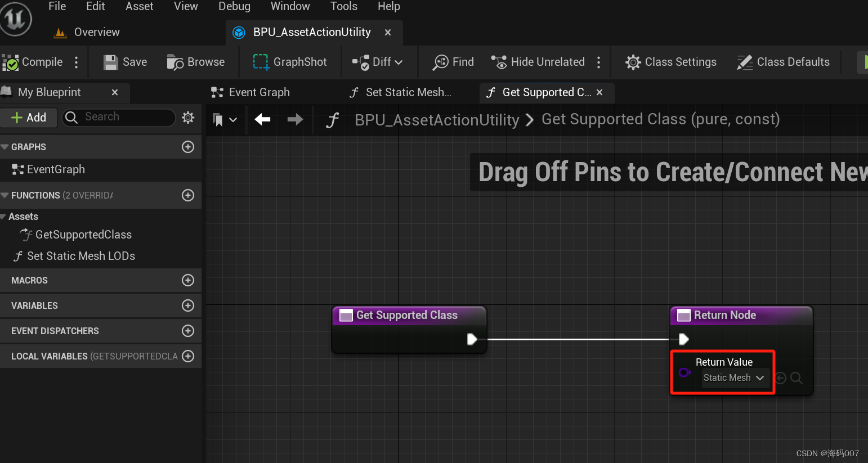Click the Unreal Engine logo icon
868x463 pixels.
coord(15,19)
